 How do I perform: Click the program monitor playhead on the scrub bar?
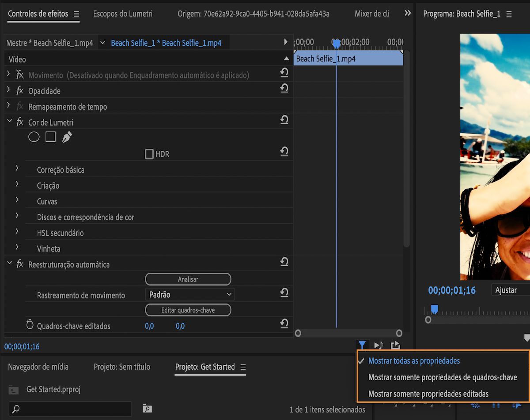435,309
